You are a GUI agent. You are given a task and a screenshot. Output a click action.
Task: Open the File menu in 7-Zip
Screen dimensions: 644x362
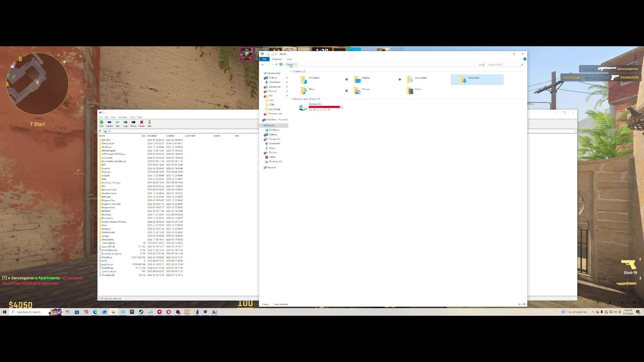point(100,117)
